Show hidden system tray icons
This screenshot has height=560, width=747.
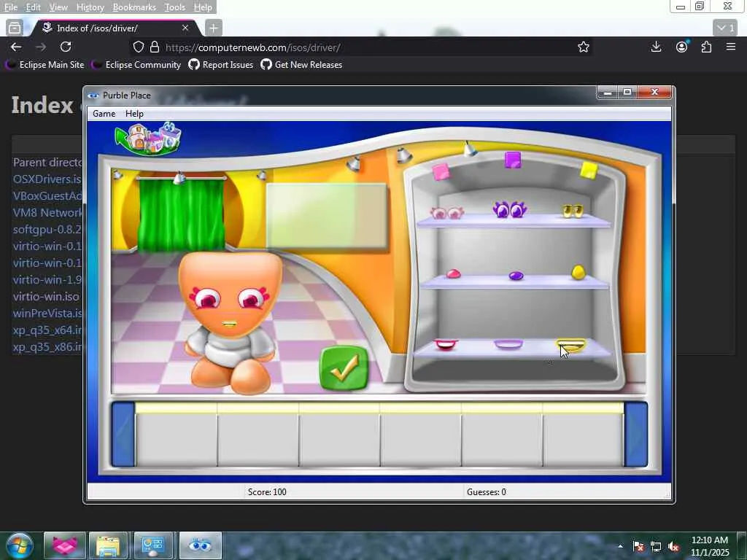[620, 546]
